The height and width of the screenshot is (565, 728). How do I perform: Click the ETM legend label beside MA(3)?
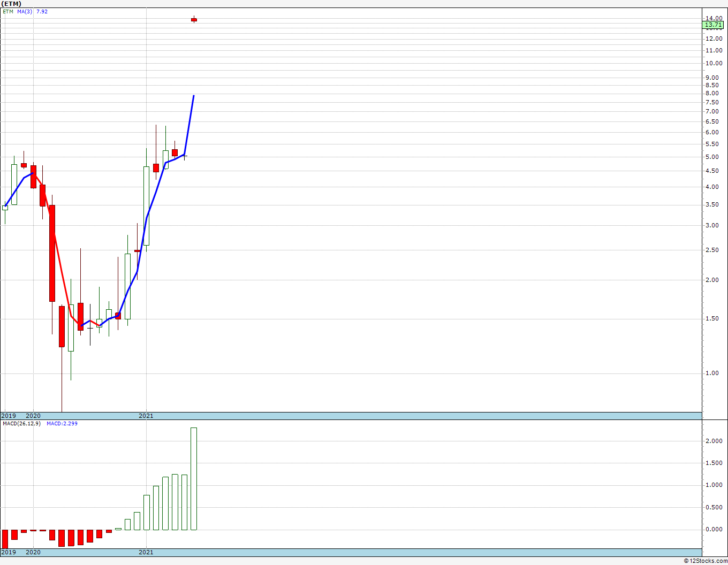8,11
